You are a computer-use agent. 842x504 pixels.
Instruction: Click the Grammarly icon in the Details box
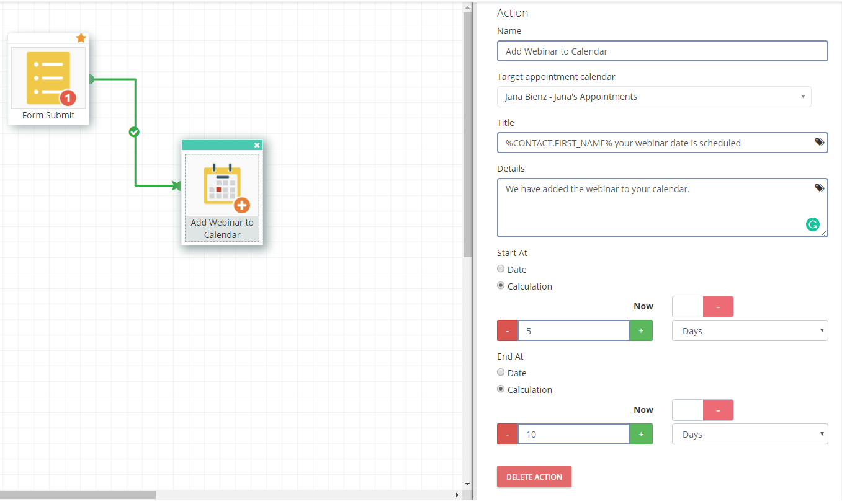tap(812, 225)
